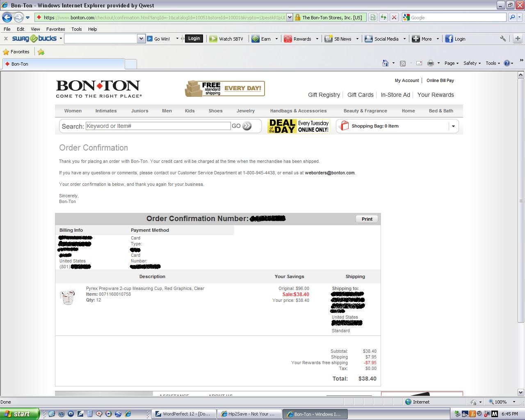This screenshot has height=420, width=525.
Task: Click the Bon-Ton logo
Action: click(98, 89)
